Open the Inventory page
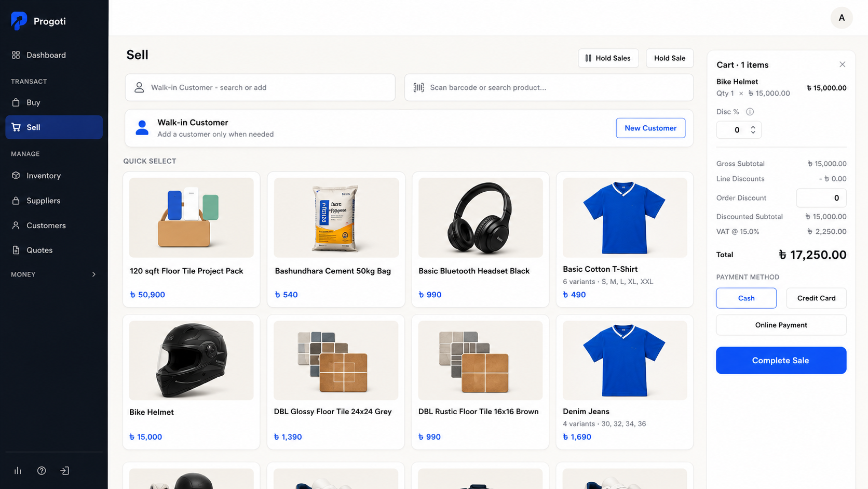868x489 pixels. pyautogui.click(x=54, y=176)
